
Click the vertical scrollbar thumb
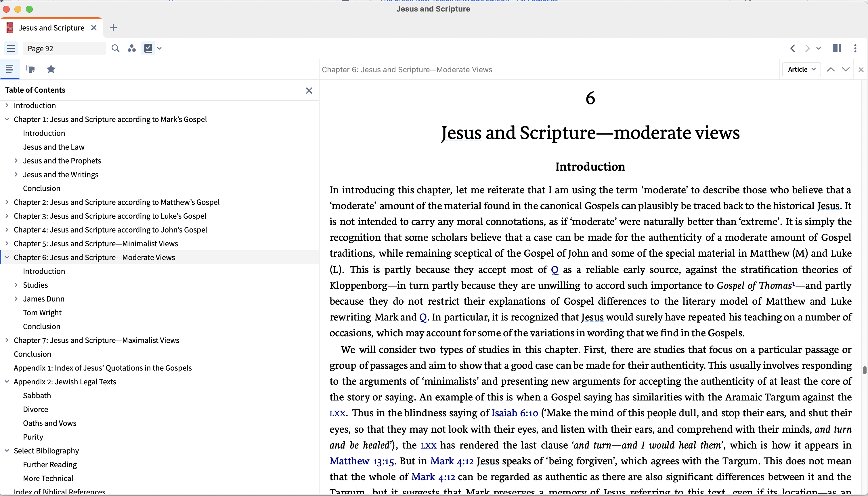tap(864, 370)
